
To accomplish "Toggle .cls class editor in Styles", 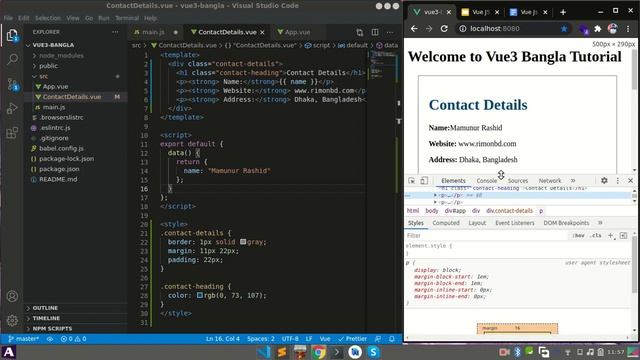I will [x=596, y=236].
